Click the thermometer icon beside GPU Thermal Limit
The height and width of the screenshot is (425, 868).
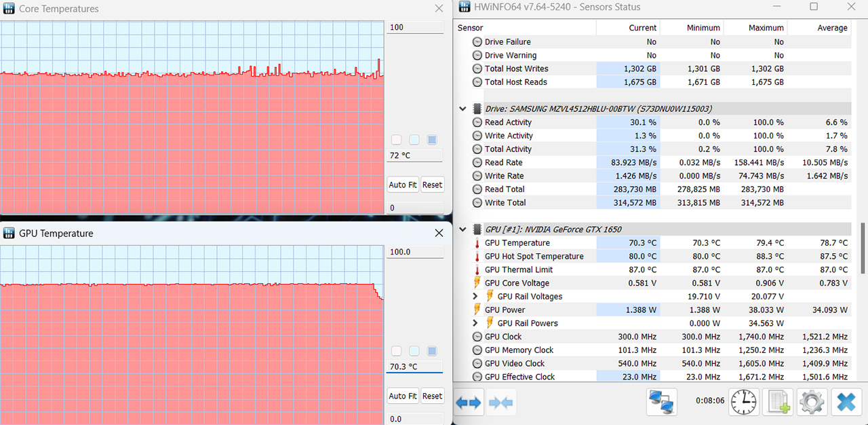click(x=477, y=270)
